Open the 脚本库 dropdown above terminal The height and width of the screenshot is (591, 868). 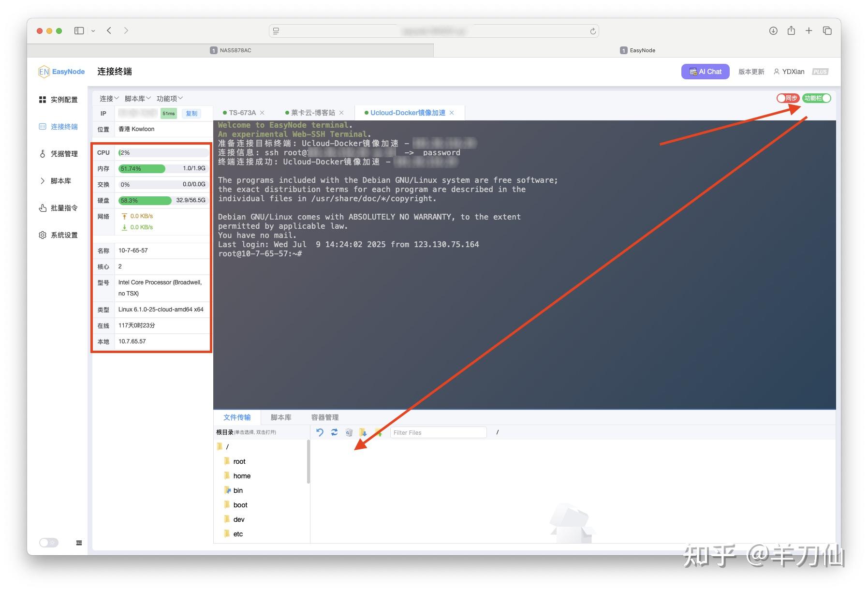click(136, 98)
